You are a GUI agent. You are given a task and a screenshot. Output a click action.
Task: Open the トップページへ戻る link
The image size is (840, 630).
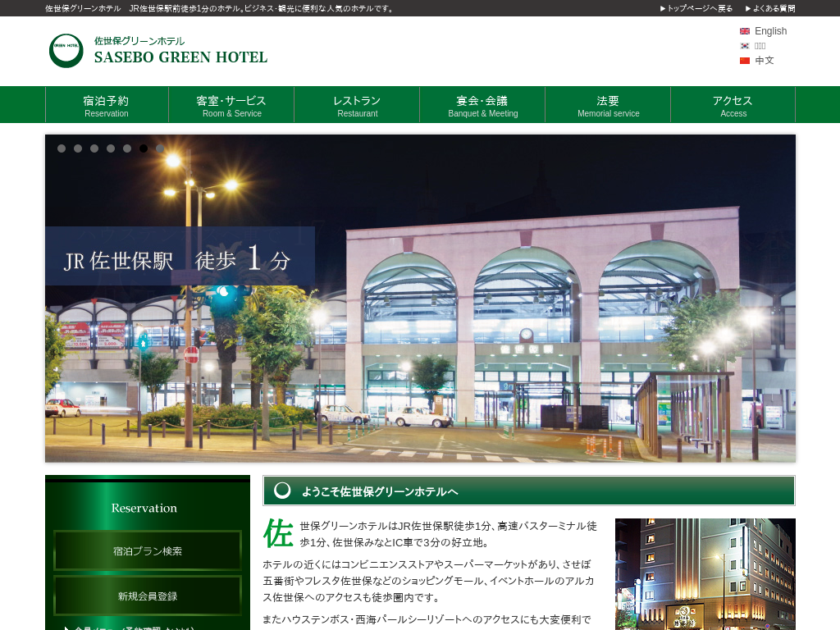(696, 8)
